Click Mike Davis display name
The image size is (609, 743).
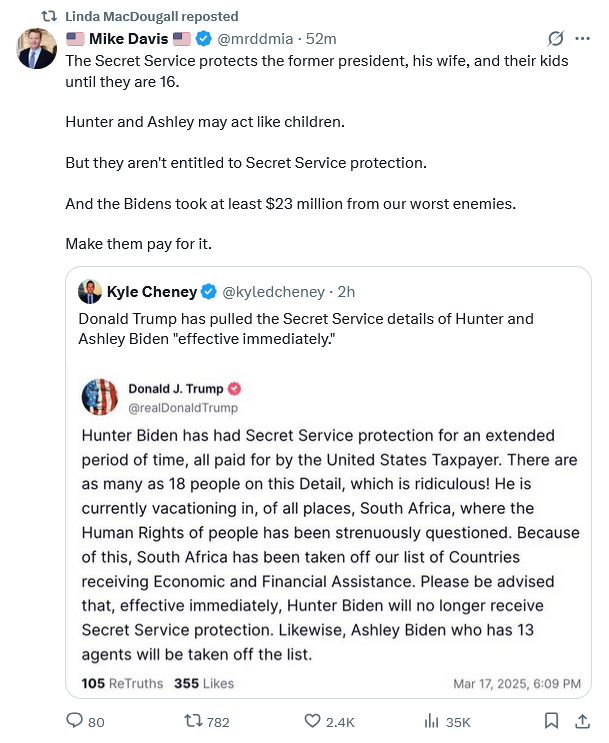pos(127,39)
